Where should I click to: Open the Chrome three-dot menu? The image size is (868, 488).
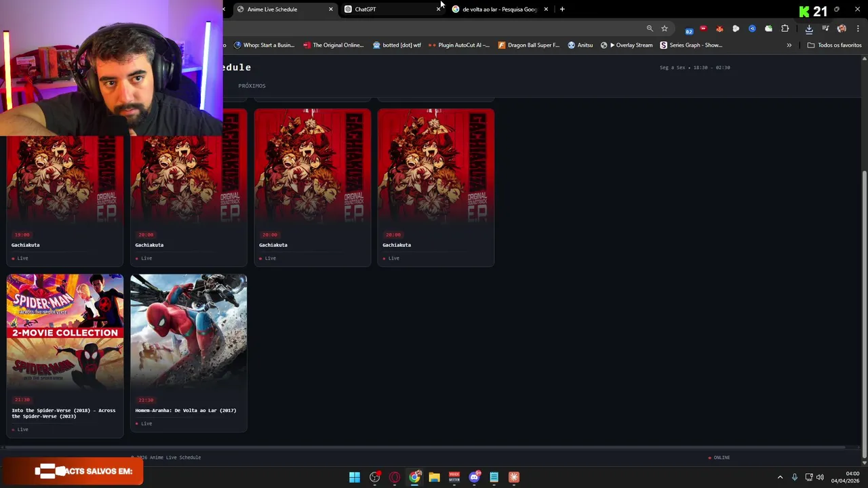[x=858, y=28]
